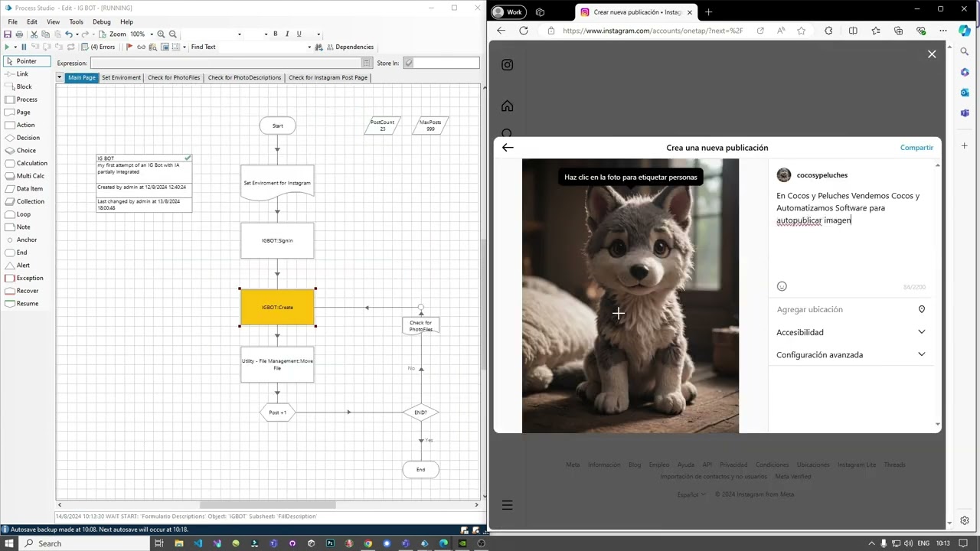Viewport: 980px width, 551px height.
Task: Open the cocosypeluches profile link
Action: [x=822, y=175]
